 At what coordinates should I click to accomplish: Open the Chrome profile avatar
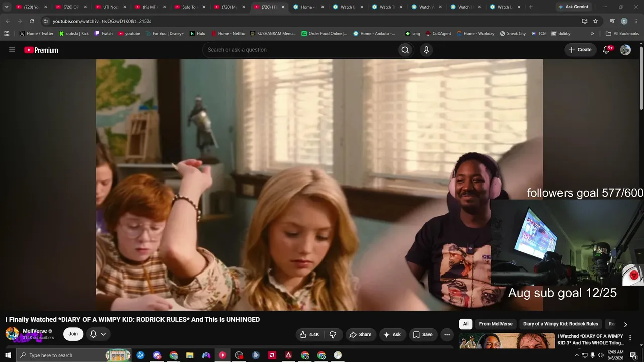[624, 21]
